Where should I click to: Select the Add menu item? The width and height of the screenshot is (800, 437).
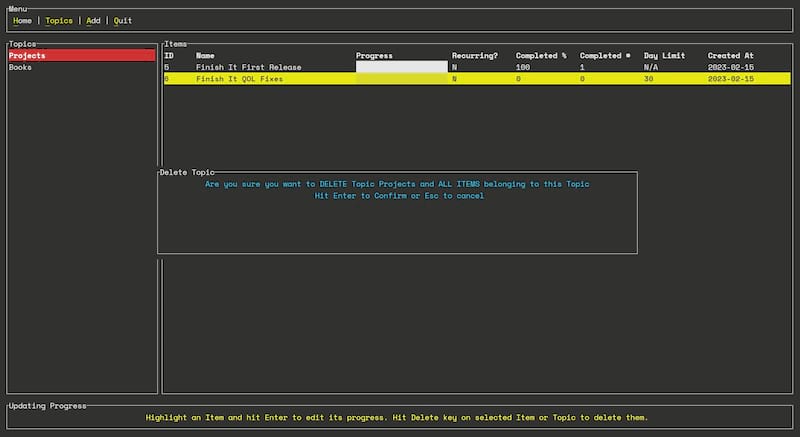point(93,21)
